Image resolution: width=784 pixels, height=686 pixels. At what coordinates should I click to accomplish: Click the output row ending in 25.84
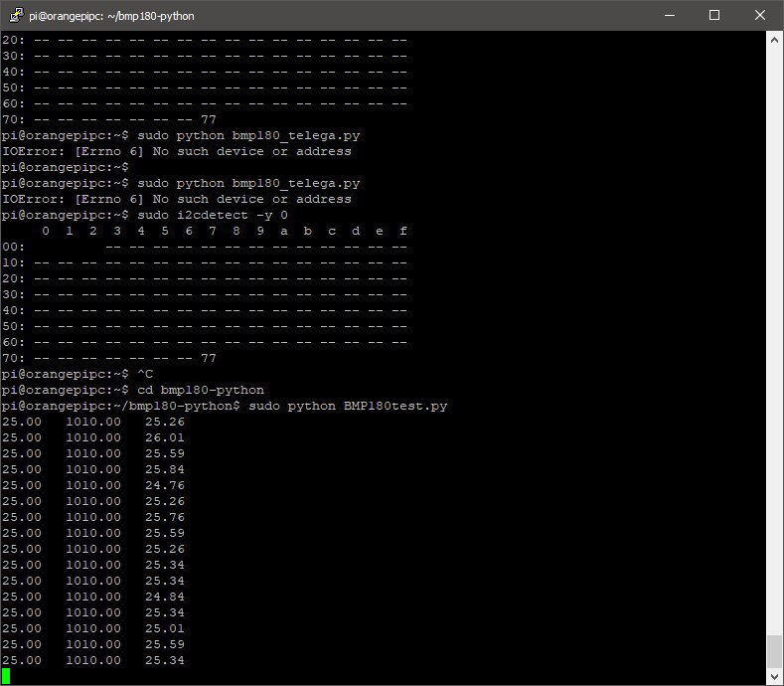pyautogui.click(x=93, y=469)
